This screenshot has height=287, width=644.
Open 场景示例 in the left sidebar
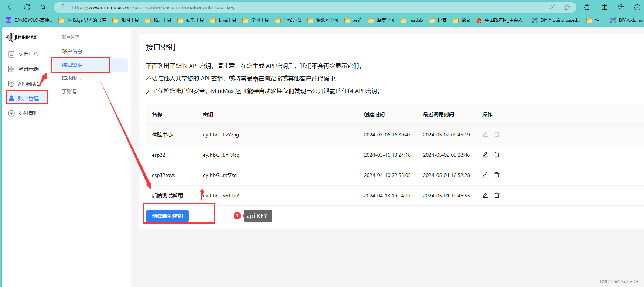pyautogui.click(x=24, y=69)
